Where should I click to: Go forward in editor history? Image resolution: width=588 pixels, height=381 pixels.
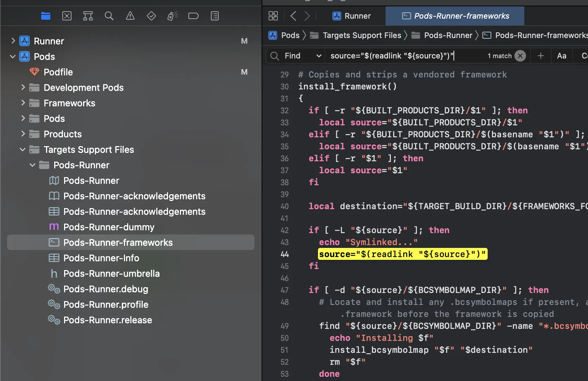coord(307,16)
